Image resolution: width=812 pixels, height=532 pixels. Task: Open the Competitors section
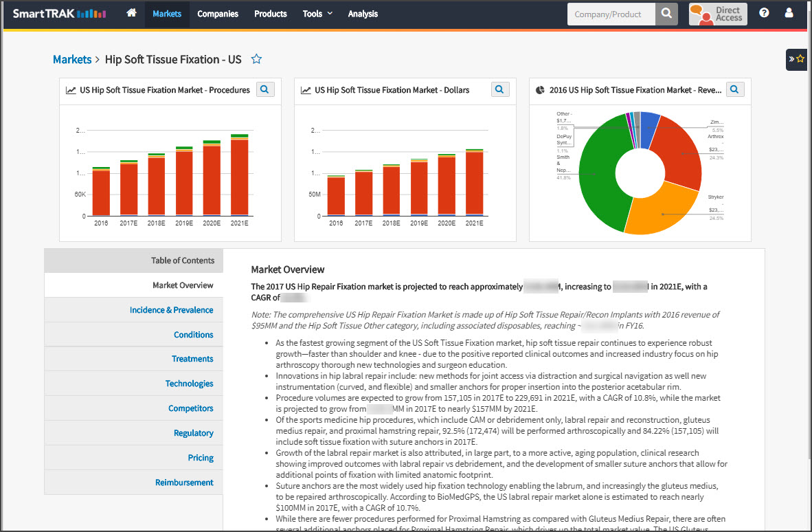[x=133, y=409]
